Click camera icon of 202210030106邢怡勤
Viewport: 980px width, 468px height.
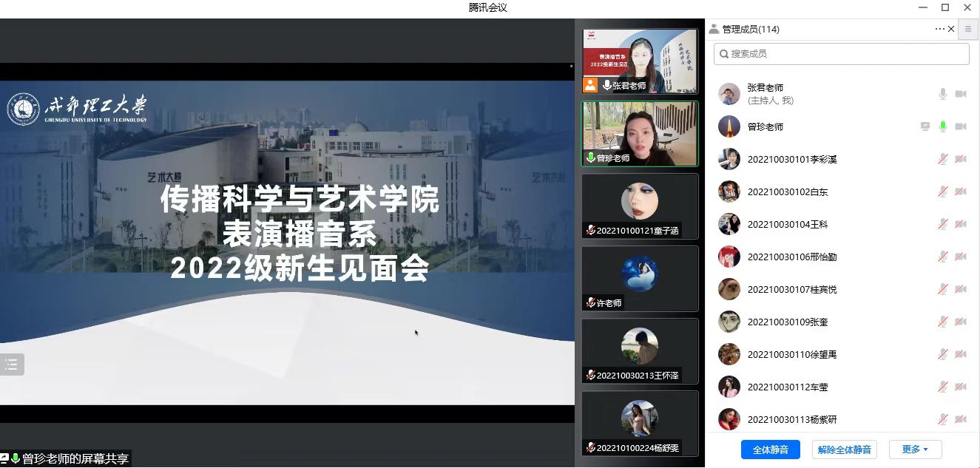(x=961, y=257)
